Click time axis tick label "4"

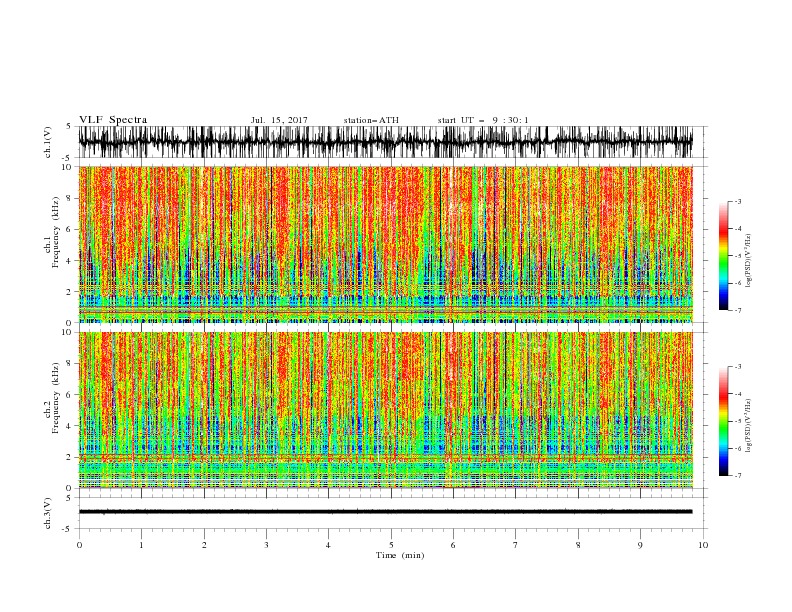[328, 545]
